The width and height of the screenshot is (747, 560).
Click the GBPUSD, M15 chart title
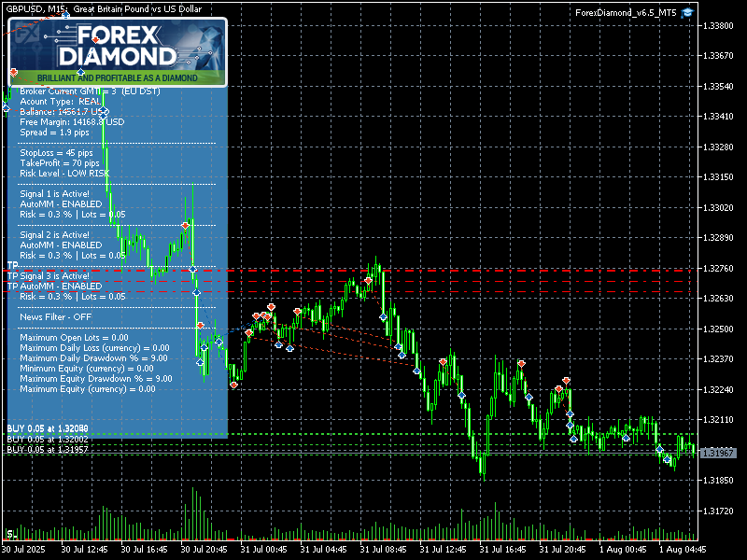[35, 9]
